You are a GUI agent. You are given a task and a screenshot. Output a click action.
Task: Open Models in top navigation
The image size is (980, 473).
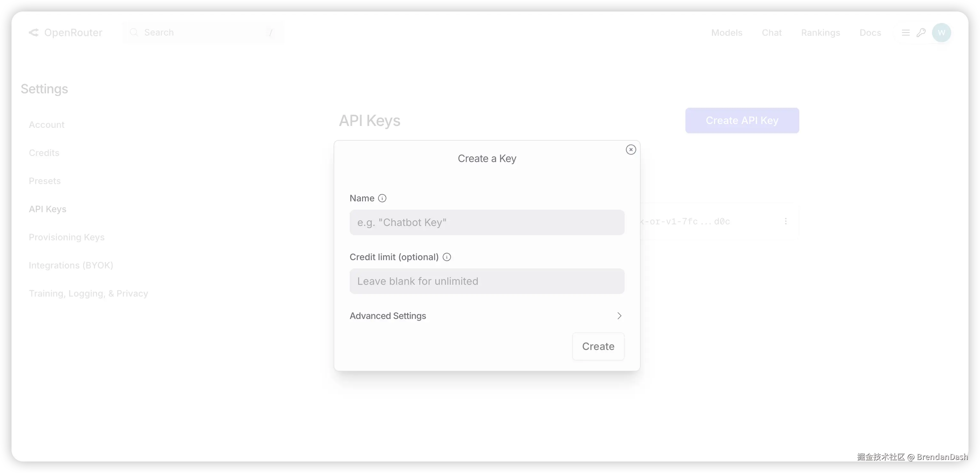[x=727, y=33]
